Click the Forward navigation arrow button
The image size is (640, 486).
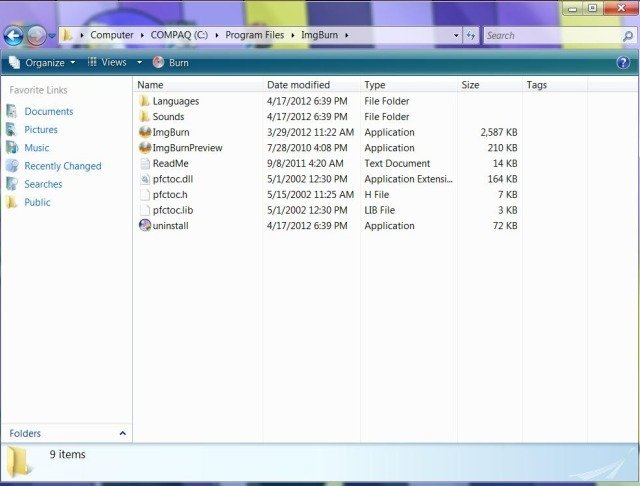36,36
